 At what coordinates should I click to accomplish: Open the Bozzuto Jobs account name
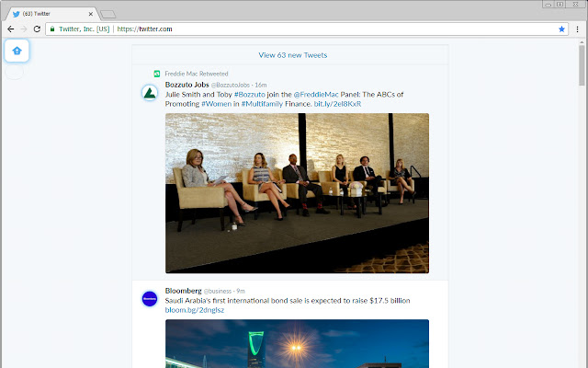[x=187, y=85]
